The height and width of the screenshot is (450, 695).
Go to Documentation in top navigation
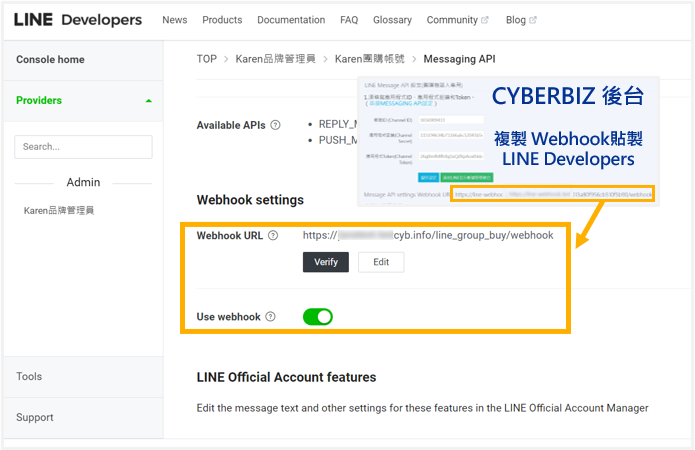click(x=291, y=20)
